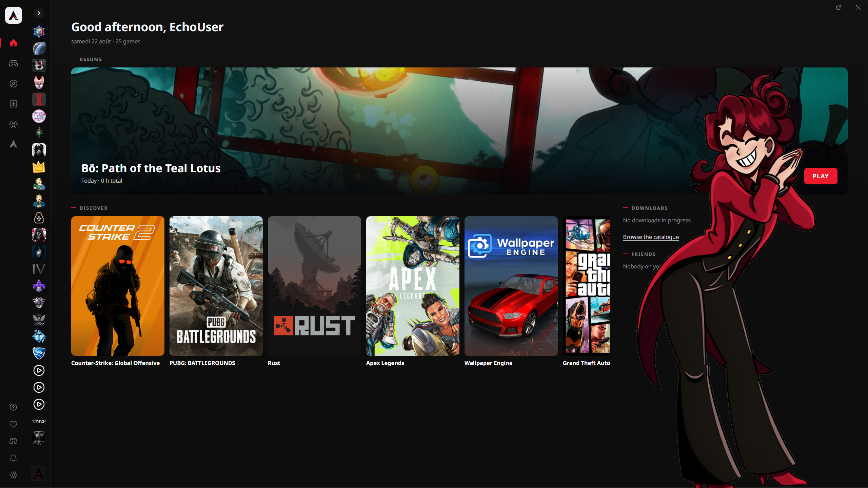Launch the blue crystal T game shortcut
This screenshot has height=488, width=868.
39,337
